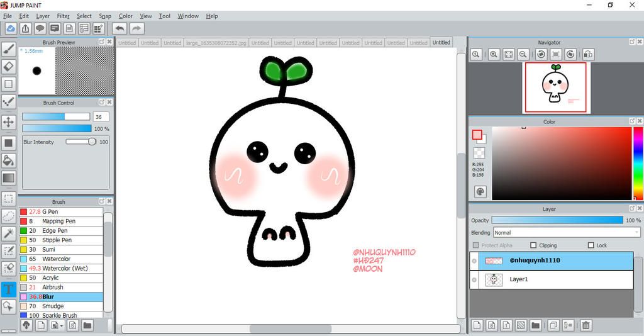Open the Snap menu
This screenshot has height=336, width=644.
coord(105,16)
